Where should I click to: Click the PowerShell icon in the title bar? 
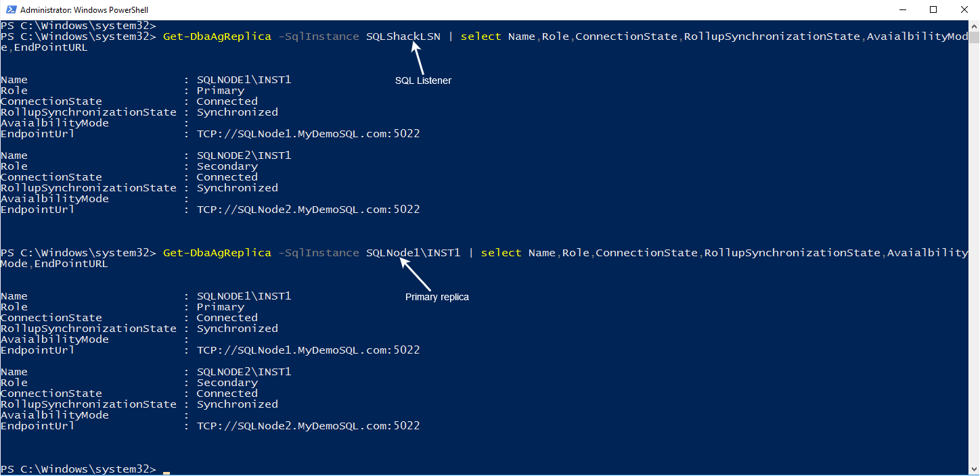click(x=9, y=10)
